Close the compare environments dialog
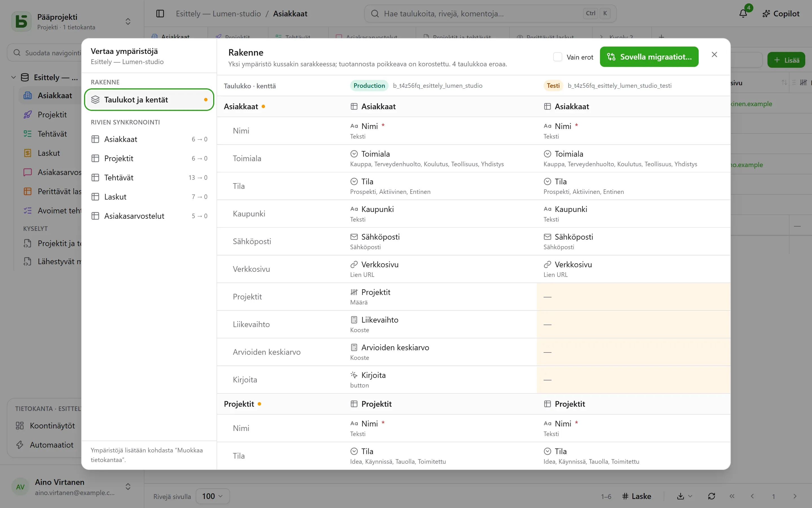Viewport: 812px width, 508px height. pos(714,54)
